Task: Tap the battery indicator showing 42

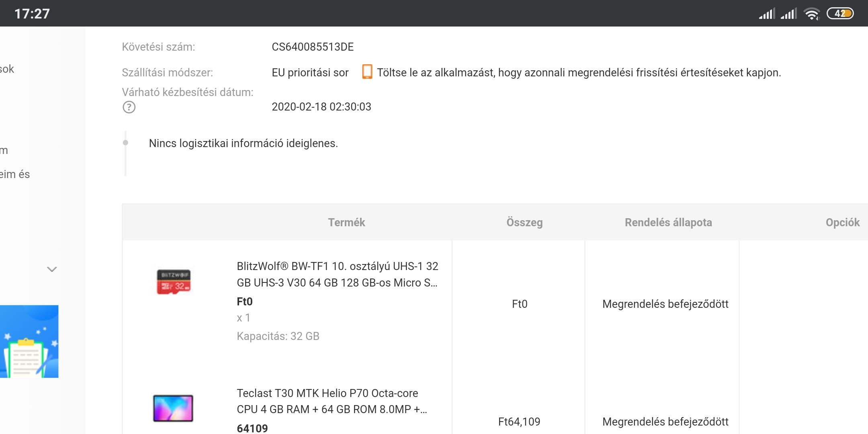Action: coord(840,14)
